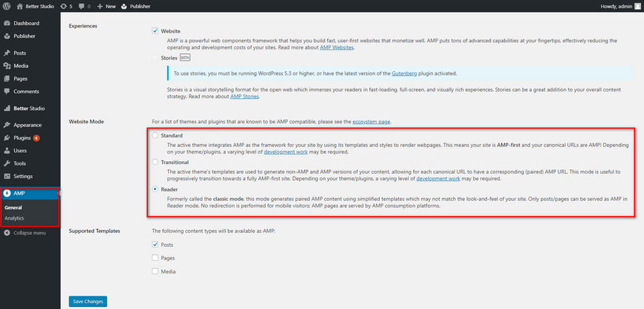Open the Posts menu label
The image size is (644, 309).
point(20,53)
